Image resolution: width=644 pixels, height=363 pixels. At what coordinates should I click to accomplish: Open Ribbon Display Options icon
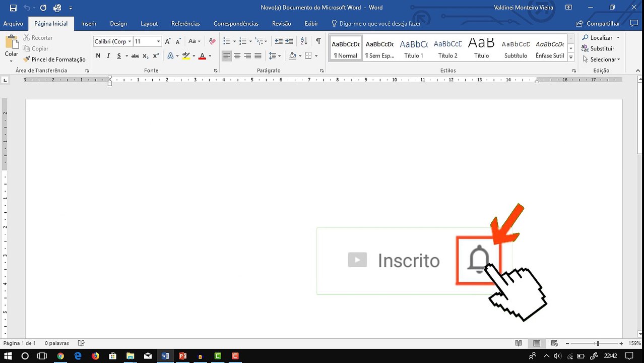click(568, 8)
